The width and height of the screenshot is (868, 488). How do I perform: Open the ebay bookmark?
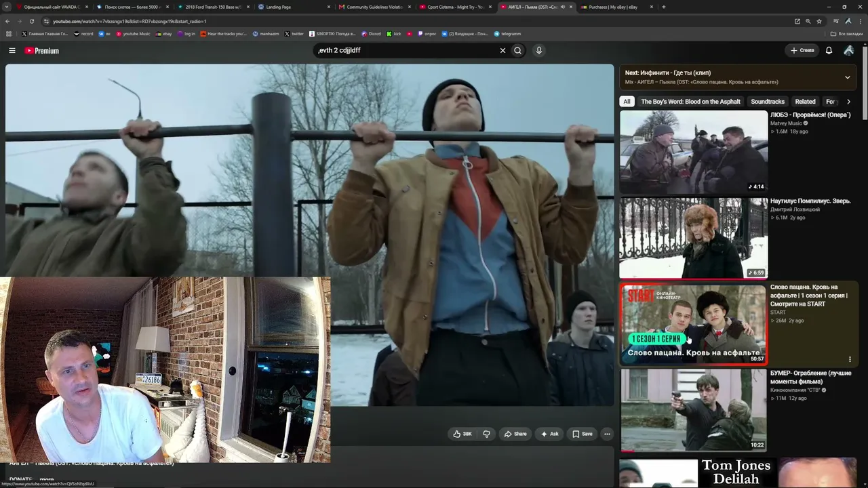[x=163, y=33]
